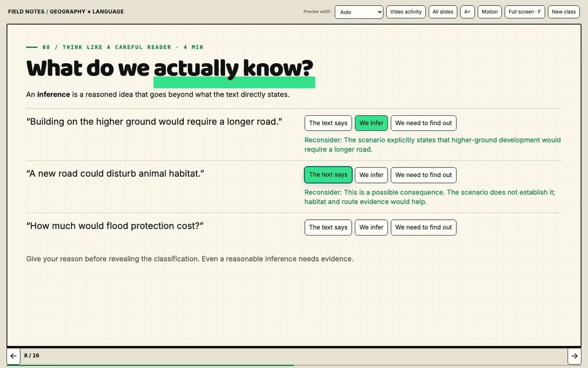Image resolution: width=588 pixels, height=368 pixels.
Task: Click the question 'How much would flood protection cost?'
Action: coord(115,226)
